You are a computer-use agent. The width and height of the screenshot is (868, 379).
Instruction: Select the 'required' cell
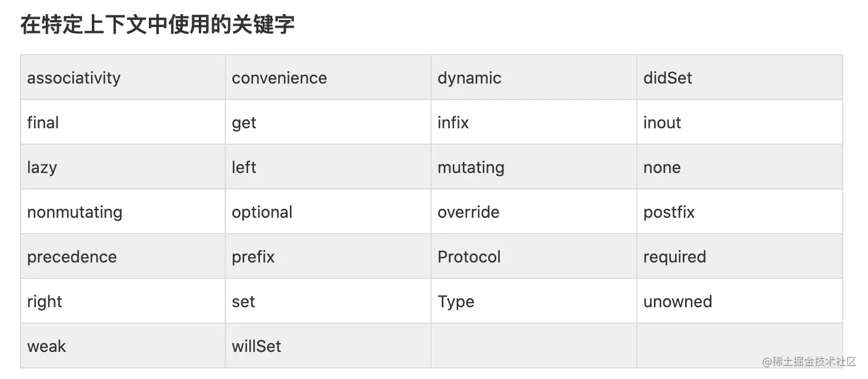[x=740, y=257]
